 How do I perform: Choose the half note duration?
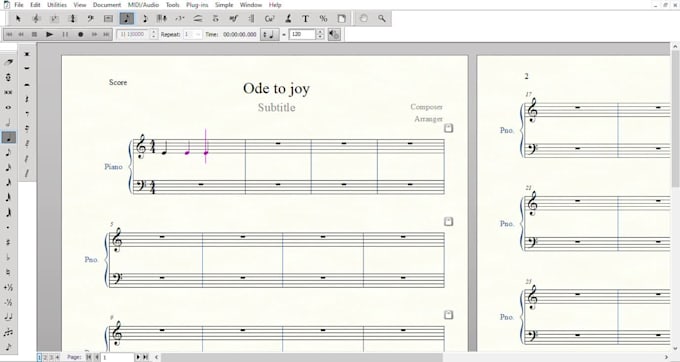pyautogui.click(x=8, y=123)
